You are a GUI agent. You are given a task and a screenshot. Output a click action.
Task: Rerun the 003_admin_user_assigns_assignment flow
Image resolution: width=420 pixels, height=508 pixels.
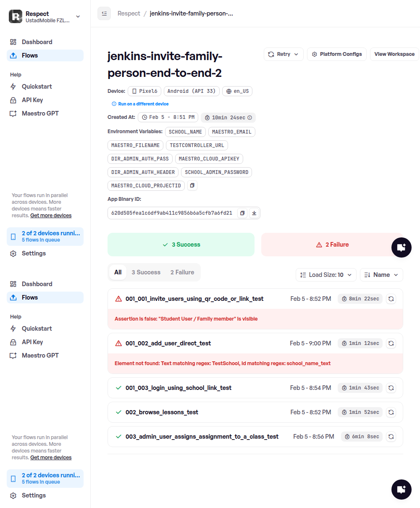391,437
